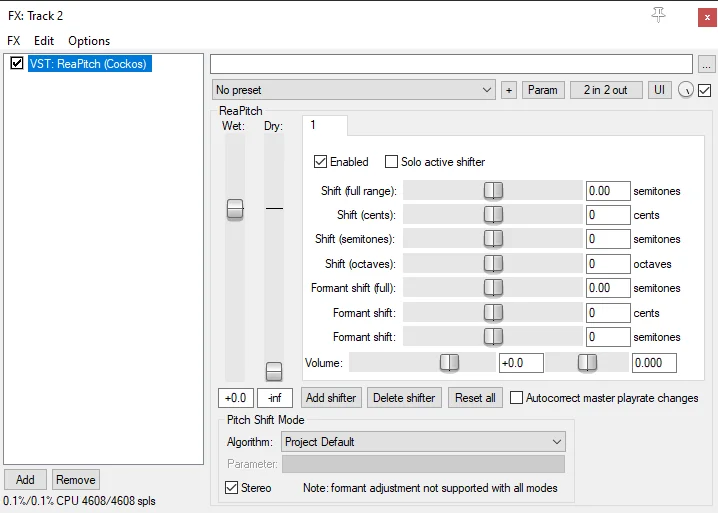Enable Autocorrect master playrate changes
718x513 pixels.
[517, 398]
